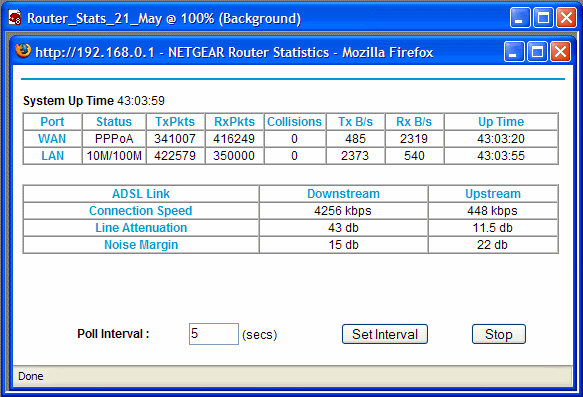Screen dimensions: 583x397
Task: Click the Connection Speed row label
Action: point(141,211)
